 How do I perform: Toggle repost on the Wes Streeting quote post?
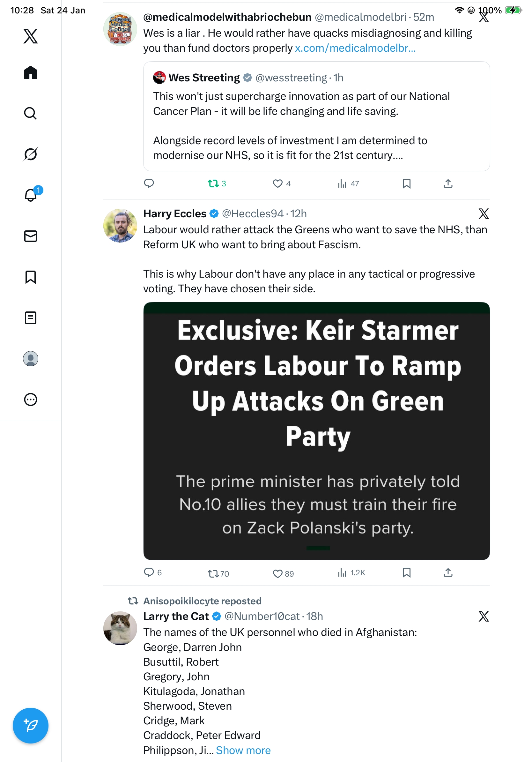(x=213, y=183)
